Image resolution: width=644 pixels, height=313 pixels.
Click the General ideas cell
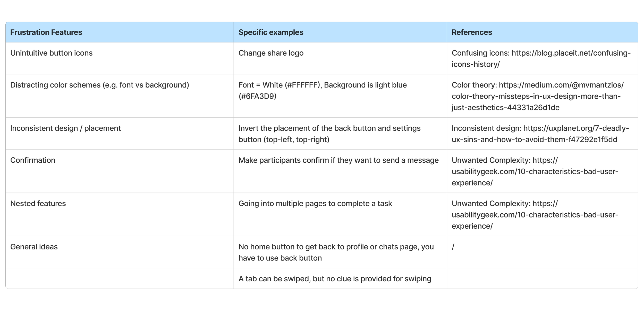[x=34, y=247]
